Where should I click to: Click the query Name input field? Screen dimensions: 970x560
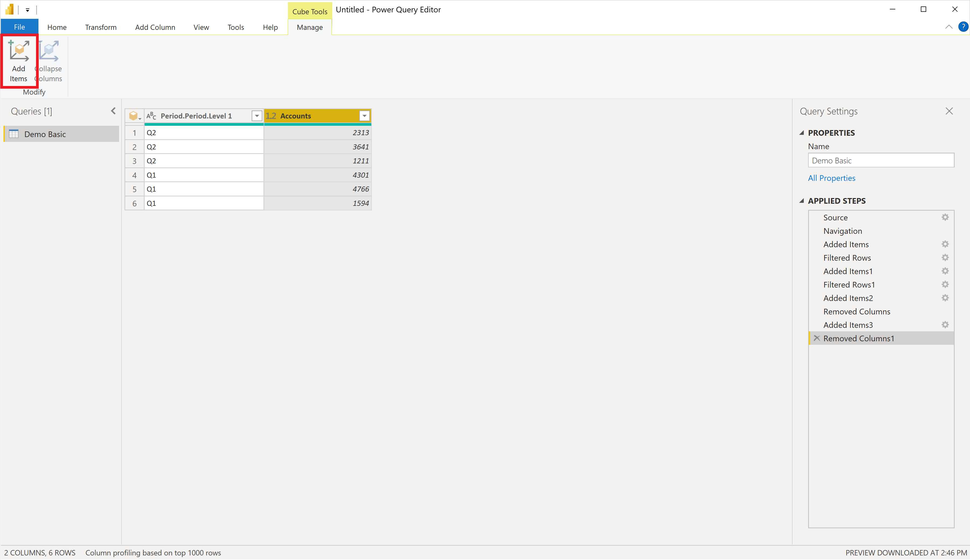point(880,160)
